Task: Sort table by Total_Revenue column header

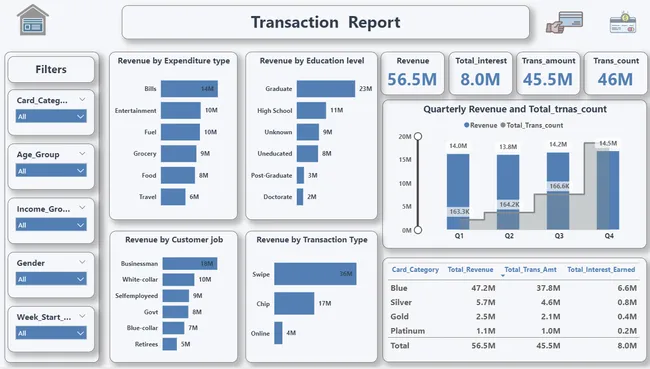Action: [470, 269]
